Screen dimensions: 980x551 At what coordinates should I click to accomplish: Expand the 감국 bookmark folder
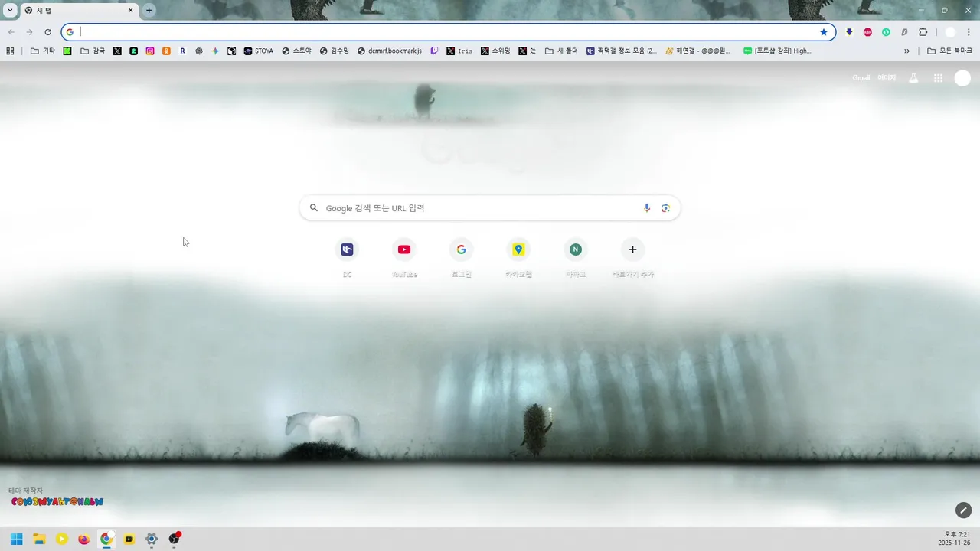click(93, 51)
